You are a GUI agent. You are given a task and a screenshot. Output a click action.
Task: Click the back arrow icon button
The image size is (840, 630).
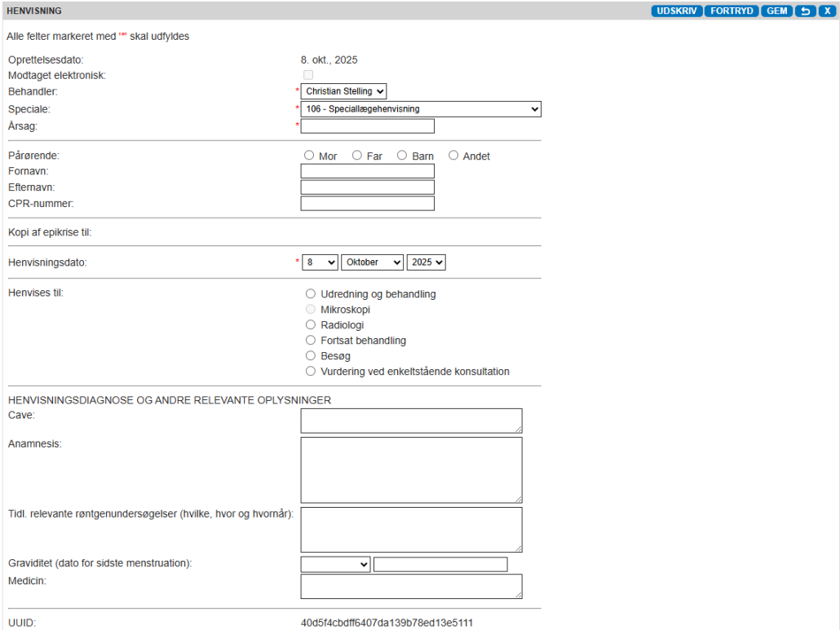(805, 11)
